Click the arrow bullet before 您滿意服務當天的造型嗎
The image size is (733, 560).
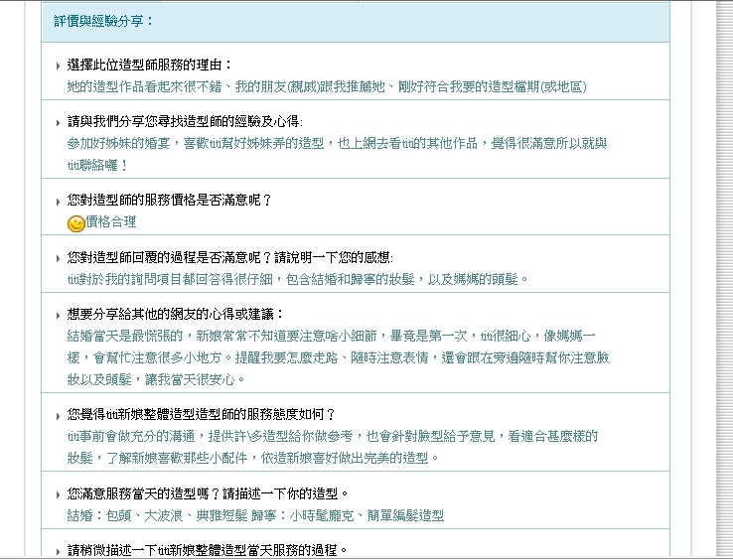click(58, 494)
